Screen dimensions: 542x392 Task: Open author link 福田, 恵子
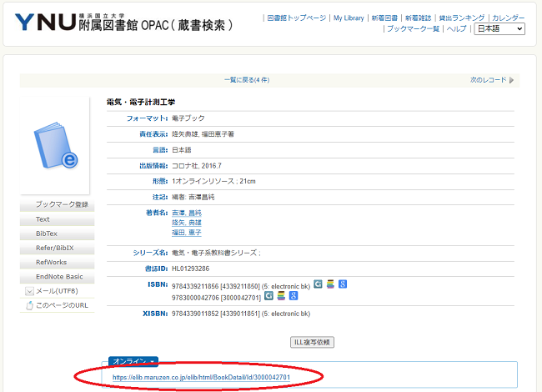pyautogui.click(x=187, y=233)
